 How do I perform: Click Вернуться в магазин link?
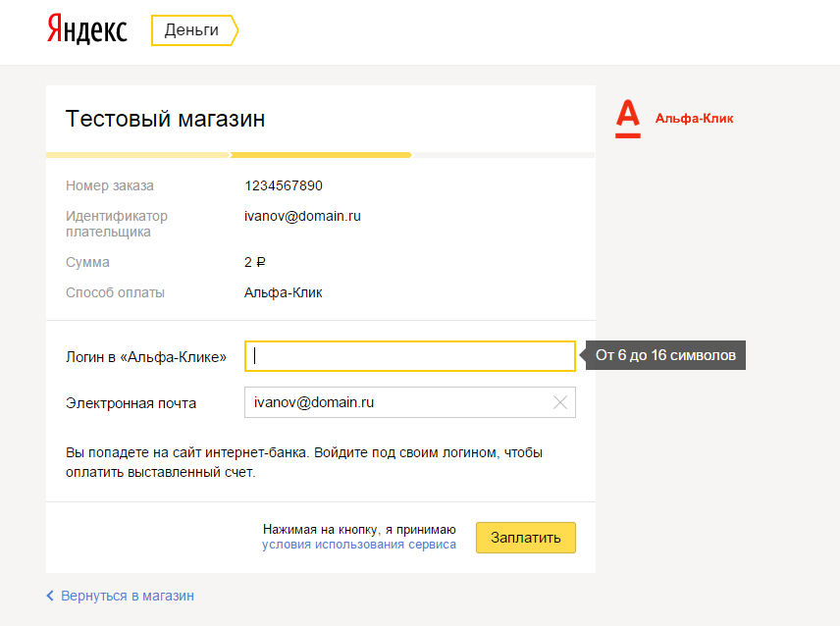tap(128, 596)
